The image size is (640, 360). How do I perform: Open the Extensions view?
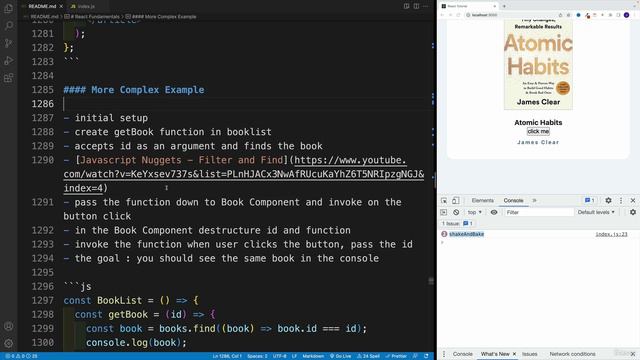click(9, 78)
